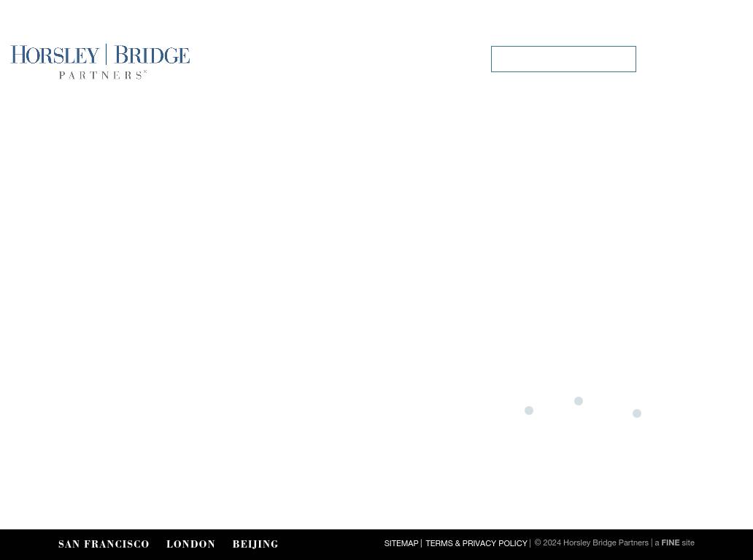Select the highest pale blue dot
753x560 pixels.
coord(579,401)
